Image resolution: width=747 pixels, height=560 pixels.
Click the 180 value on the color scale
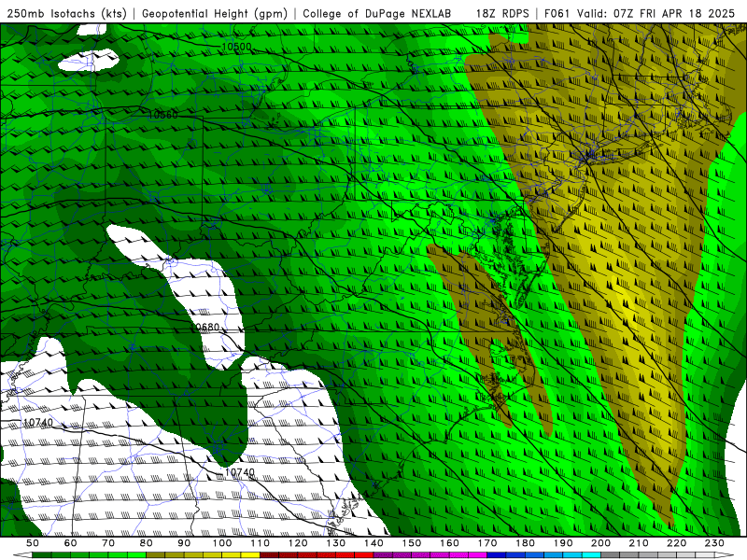pos(525,543)
